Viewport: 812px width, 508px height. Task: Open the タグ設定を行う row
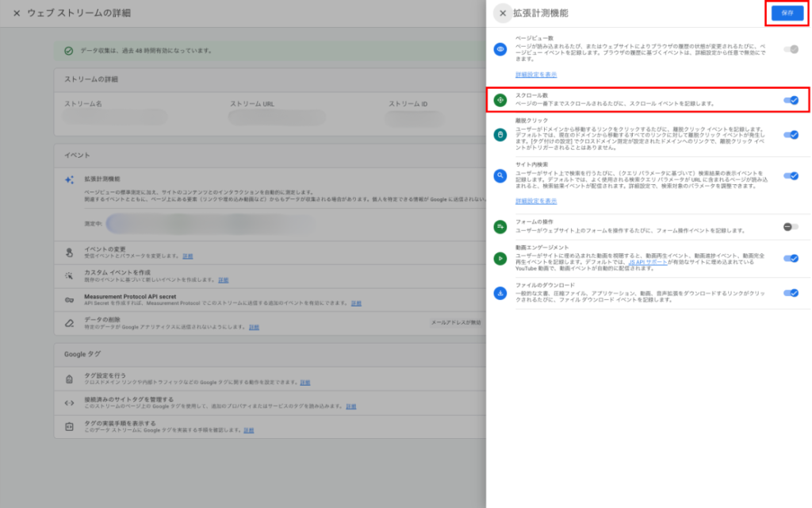coord(104,376)
